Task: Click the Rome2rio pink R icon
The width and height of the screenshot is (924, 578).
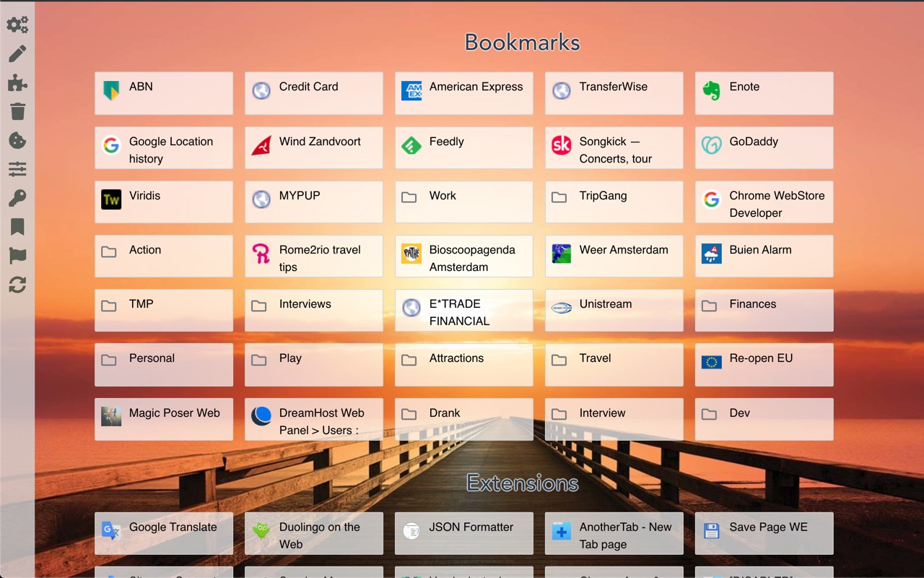Action: pyautogui.click(x=261, y=254)
